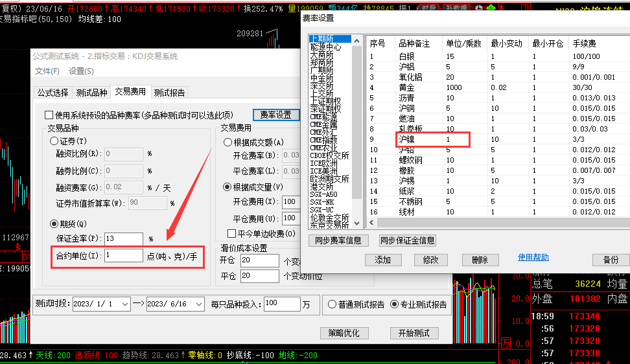Select the 期货(Q) radio button
Viewport: 630px width, 364px height.
54,223
